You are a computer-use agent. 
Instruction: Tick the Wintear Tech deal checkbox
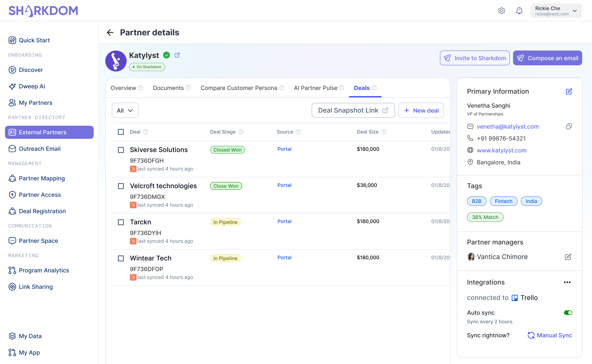pyautogui.click(x=121, y=258)
